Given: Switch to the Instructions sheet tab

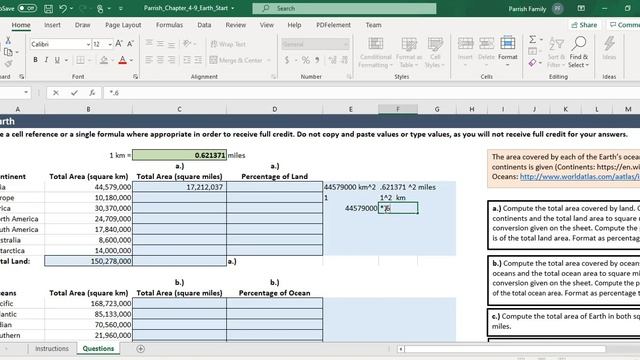Looking at the screenshot, I should (x=52, y=349).
